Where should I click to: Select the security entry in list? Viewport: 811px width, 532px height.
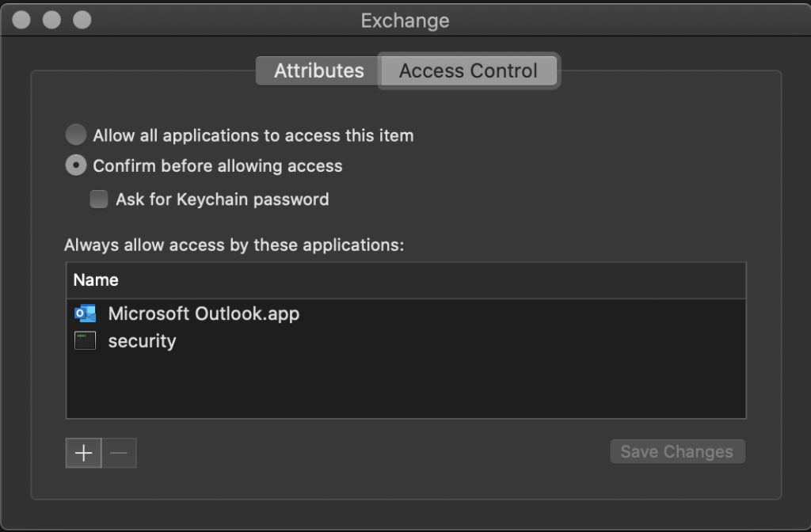point(406,340)
